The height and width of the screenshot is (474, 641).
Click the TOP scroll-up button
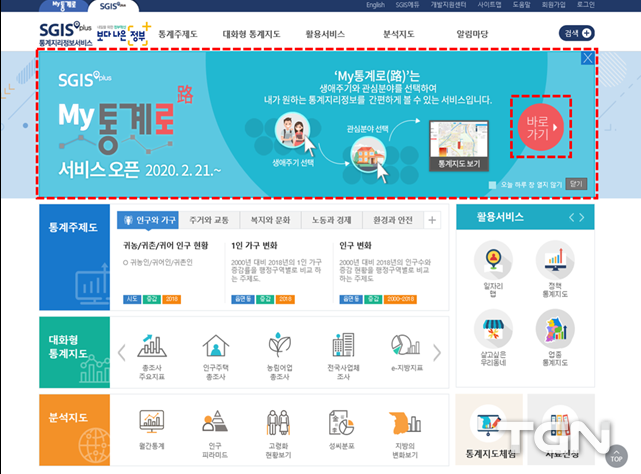(x=616, y=456)
